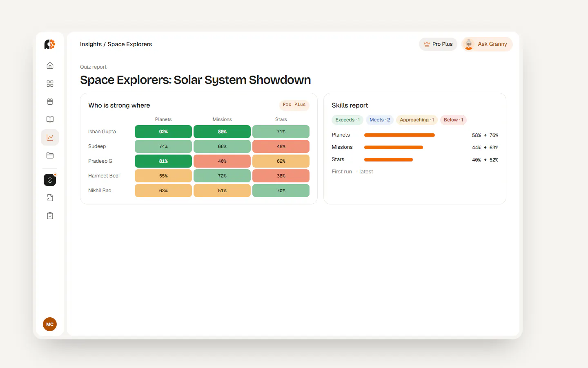The height and width of the screenshot is (368, 588).
Task: Click the Pro Plus badge in heatmap card
Action: (x=294, y=105)
